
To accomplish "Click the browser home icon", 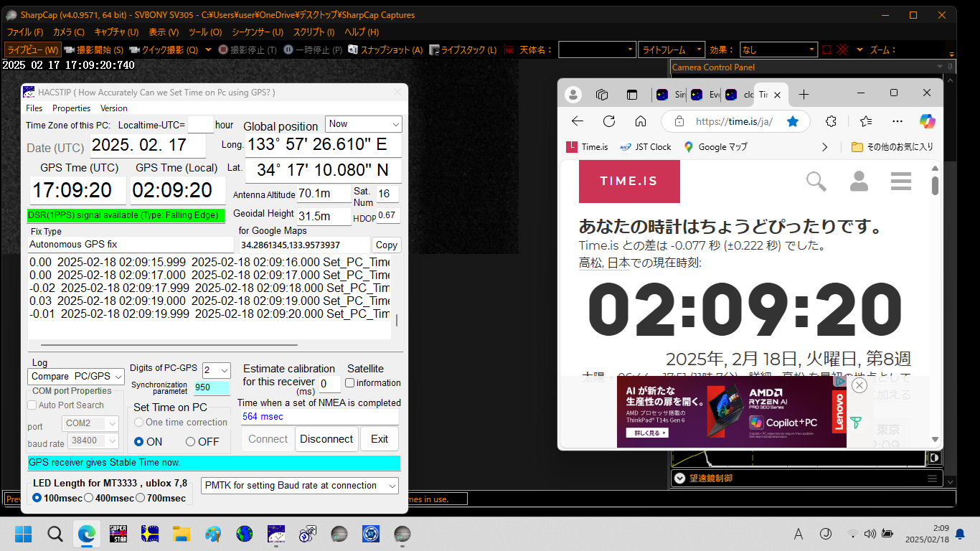I will pyautogui.click(x=641, y=121).
